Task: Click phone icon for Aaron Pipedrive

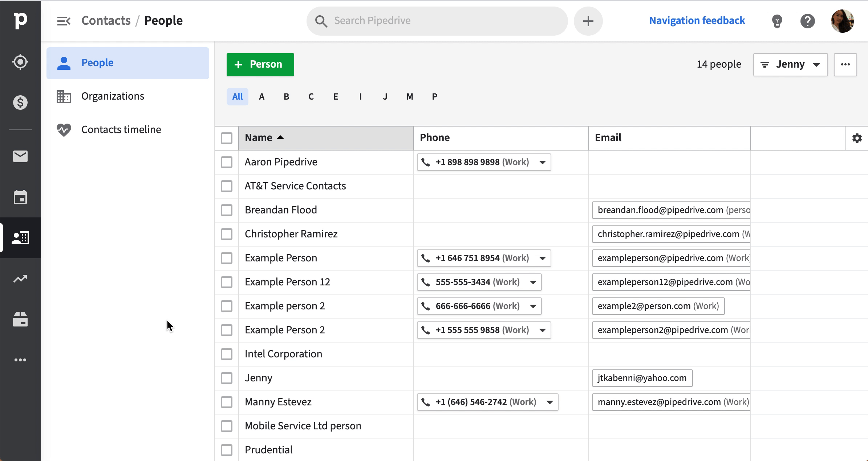Action: 426,162
